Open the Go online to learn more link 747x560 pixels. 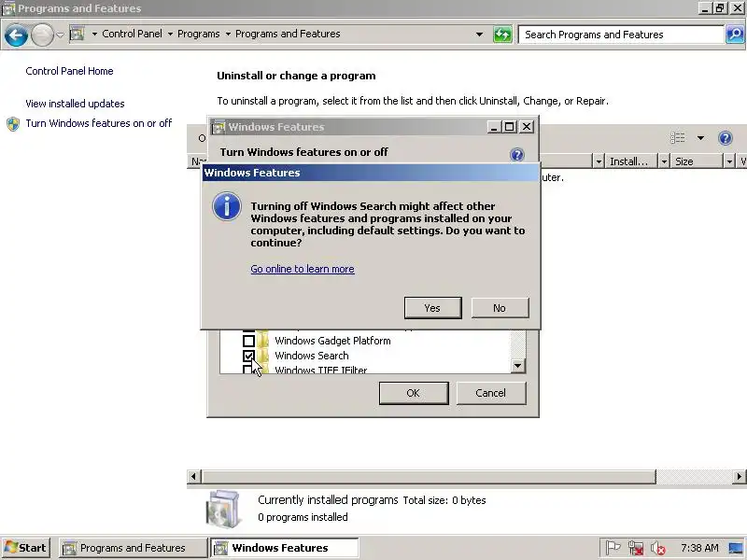[x=303, y=269]
